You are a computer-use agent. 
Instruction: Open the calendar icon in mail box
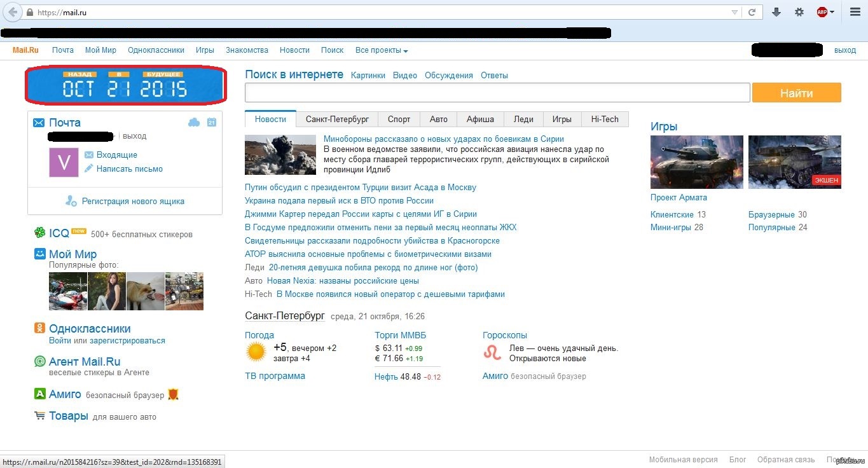(x=212, y=122)
